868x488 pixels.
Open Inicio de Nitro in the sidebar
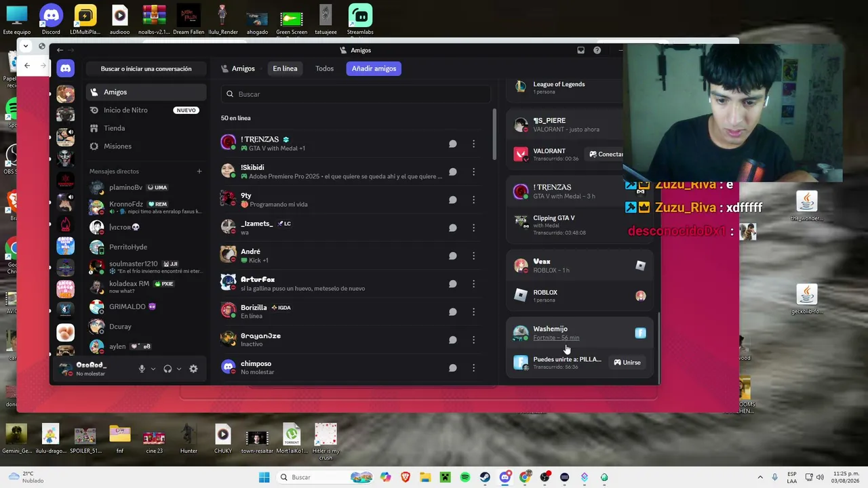146,110
